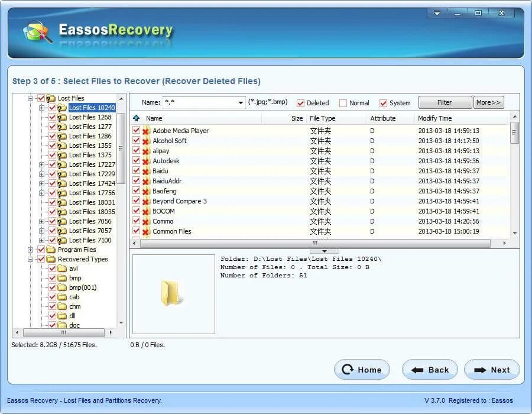Toggle the selection checkbox beside Baidu
The image size is (532, 414).
pyautogui.click(x=137, y=171)
